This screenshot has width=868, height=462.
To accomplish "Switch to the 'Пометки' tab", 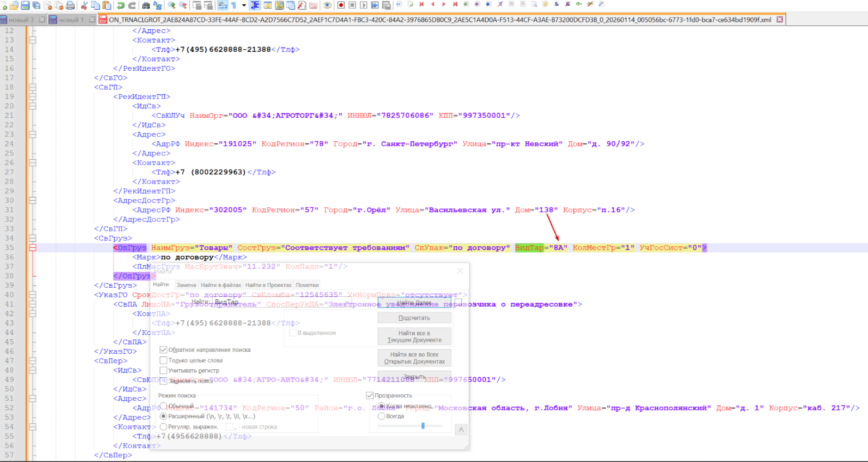I will pyautogui.click(x=307, y=285).
